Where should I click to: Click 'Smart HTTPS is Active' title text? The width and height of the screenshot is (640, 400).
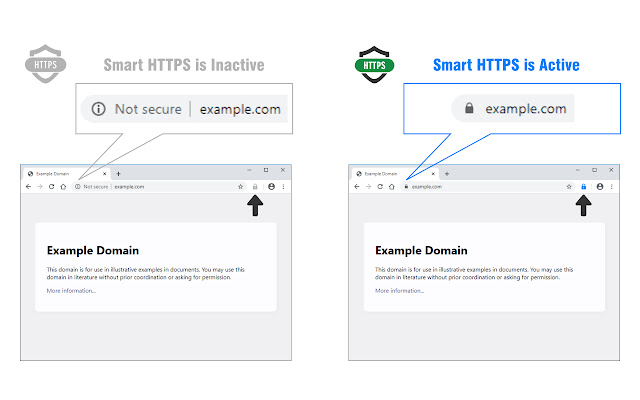coord(506,65)
